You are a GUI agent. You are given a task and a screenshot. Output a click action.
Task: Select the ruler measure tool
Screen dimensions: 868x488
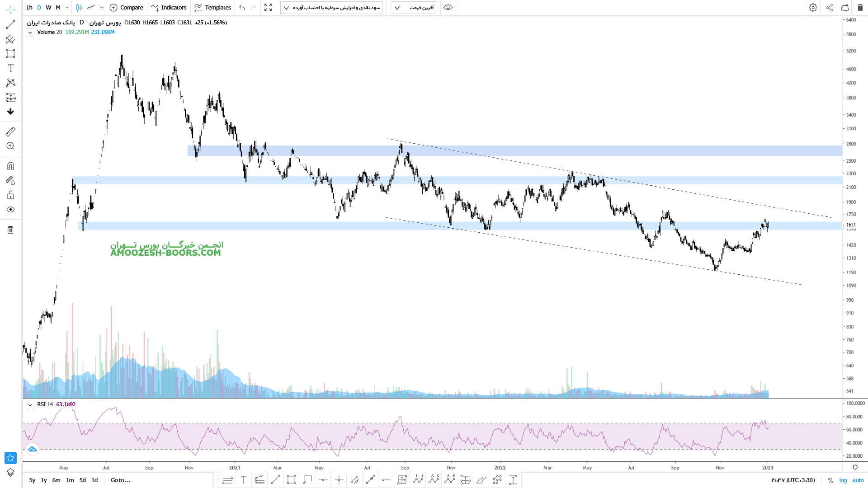(x=10, y=131)
